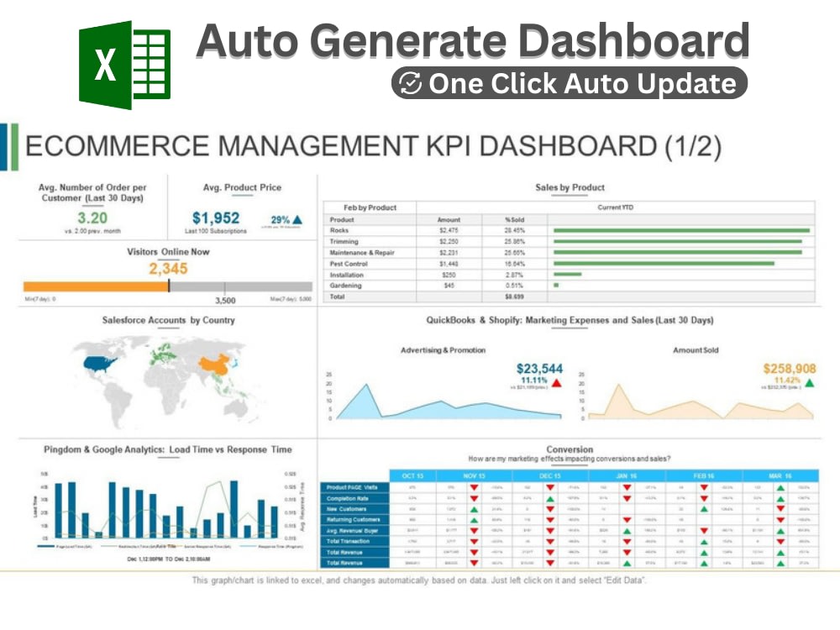Select the green up-arrow beside 29%
Image resolution: width=840 pixels, height=630 pixels.
coord(297,220)
